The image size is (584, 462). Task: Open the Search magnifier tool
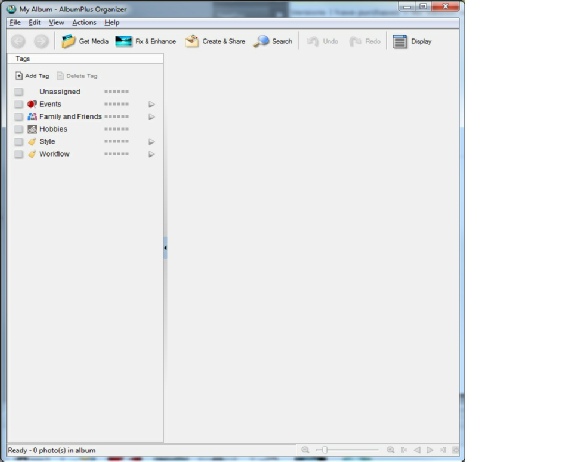click(261, 41)
